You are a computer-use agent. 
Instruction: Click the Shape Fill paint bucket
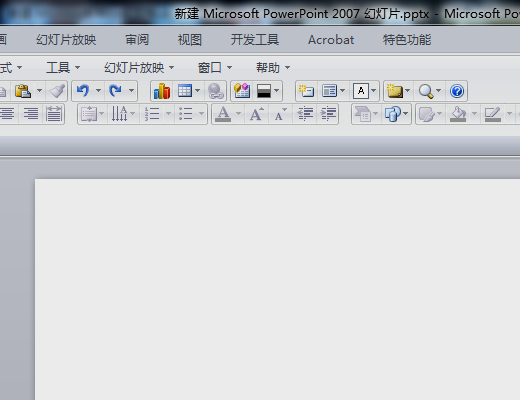(458, 114)
